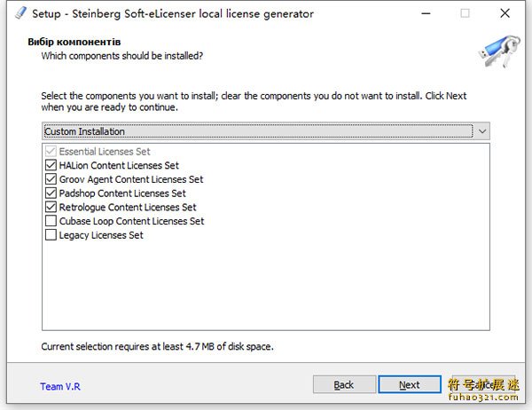This screenshot has height=410, width=532.
Task: Click disabled Essential Licenses Set checkbox
Action: (51, 151)
